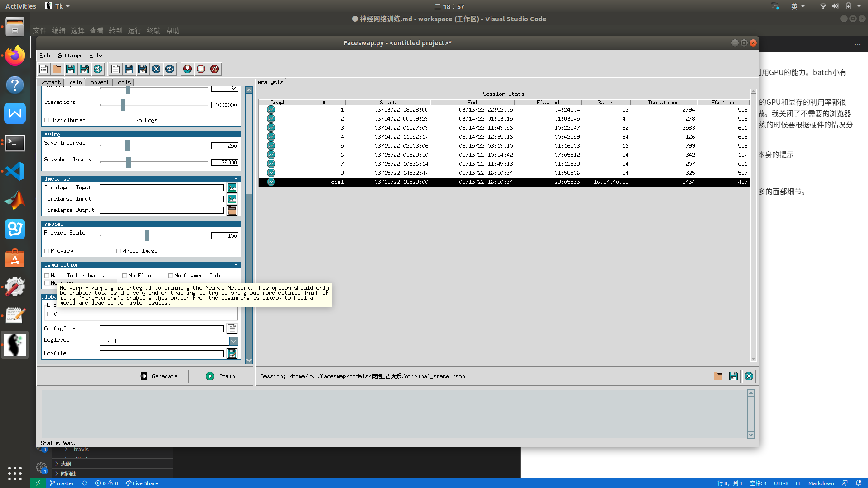Image resolution: width=868 pixels, height=488 pixels.
Task: Click the blank task document icon
Action: [x=115, y=69]
